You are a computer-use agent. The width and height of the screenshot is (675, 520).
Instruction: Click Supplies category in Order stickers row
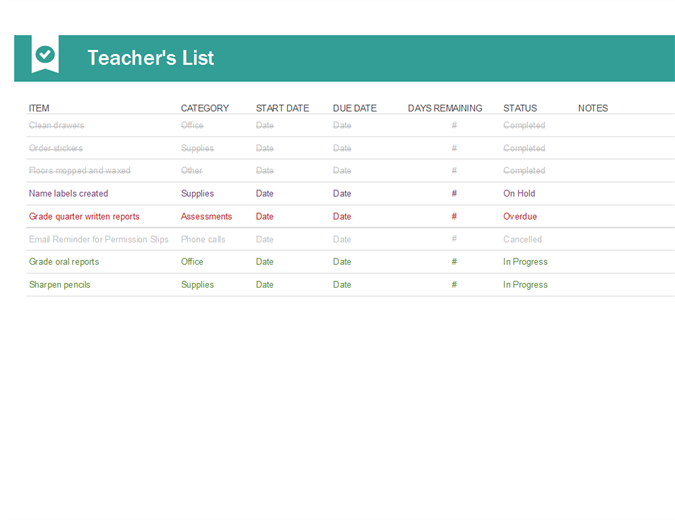[197, 148]
